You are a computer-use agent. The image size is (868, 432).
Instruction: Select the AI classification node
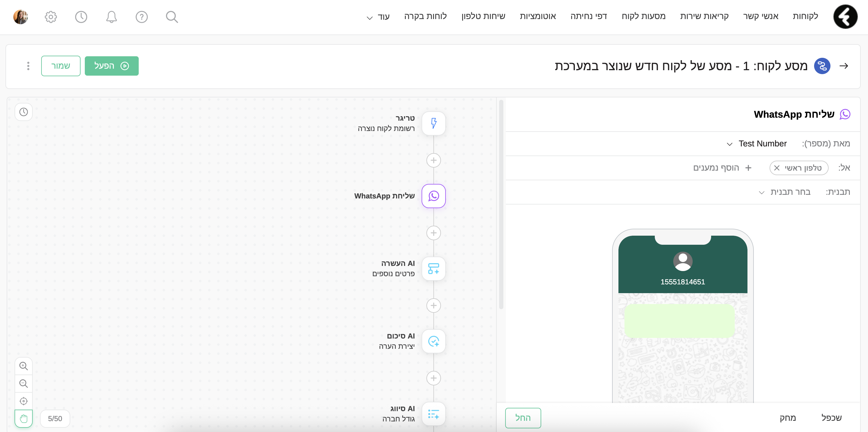pyautogui.click(x=433, y=414)
